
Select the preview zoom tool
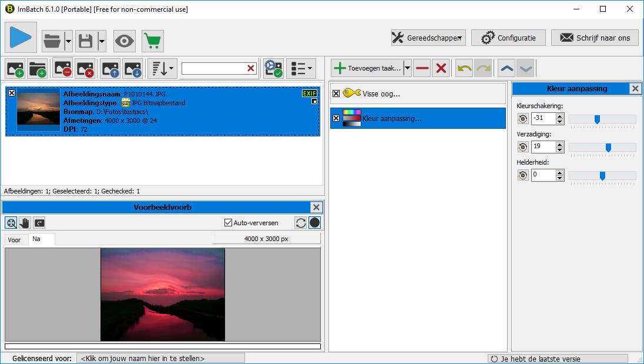[x=11, y=223]
